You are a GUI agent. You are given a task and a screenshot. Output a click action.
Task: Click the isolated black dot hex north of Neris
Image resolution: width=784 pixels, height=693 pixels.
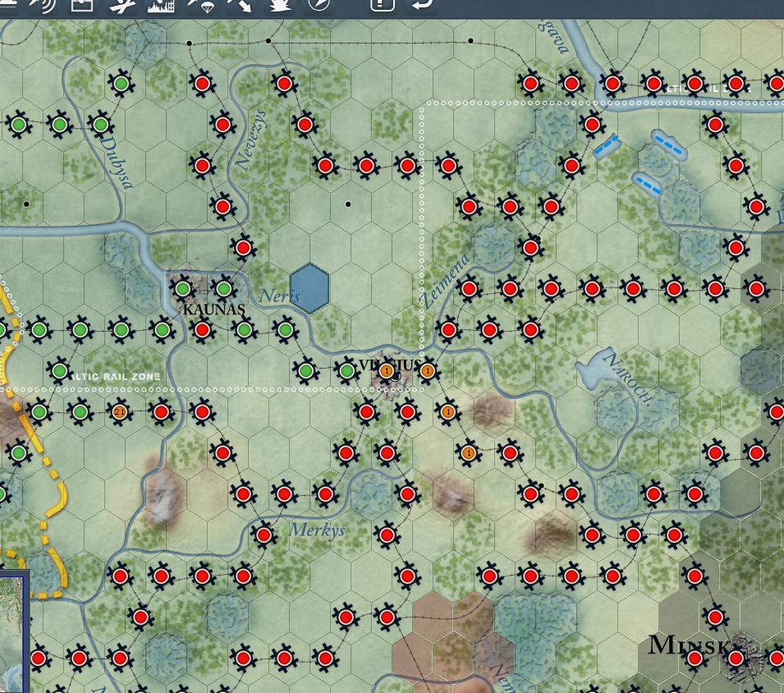click(348, 204)
